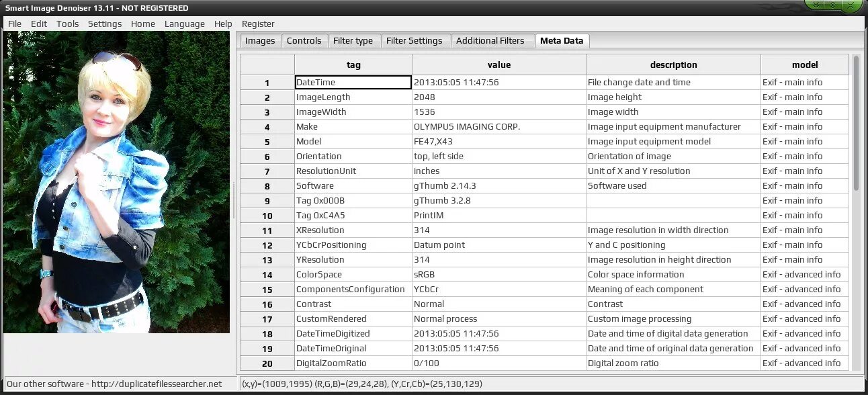
Task: Click the 'Normal process' value cell
Action: pos(499,319)
